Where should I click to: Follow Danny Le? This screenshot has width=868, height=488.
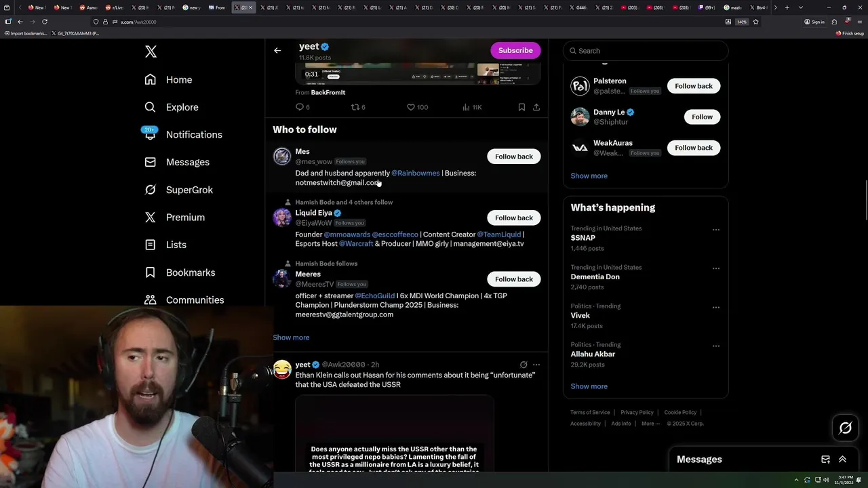702,117
